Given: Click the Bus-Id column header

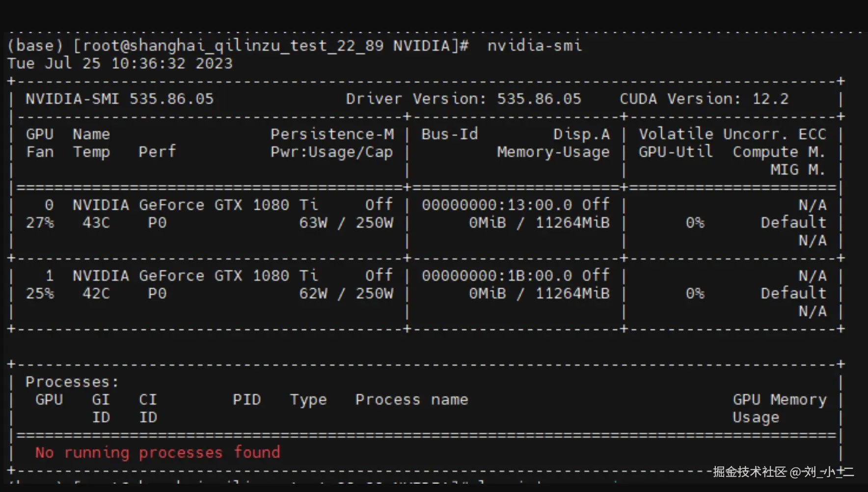Looking at the screenshot, I should pos(450,134).
